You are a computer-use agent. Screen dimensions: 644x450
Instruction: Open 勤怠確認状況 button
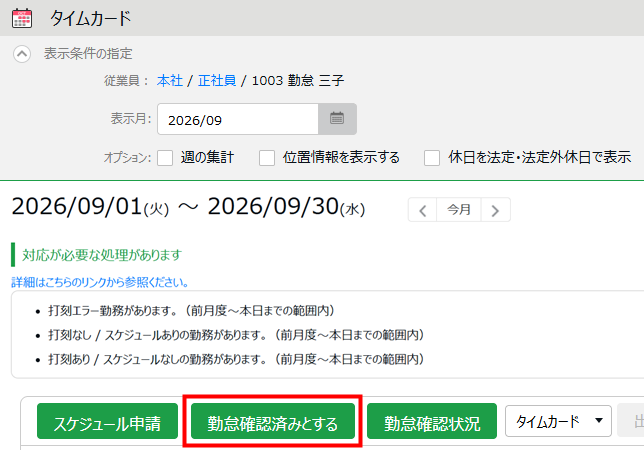[432, 421]
